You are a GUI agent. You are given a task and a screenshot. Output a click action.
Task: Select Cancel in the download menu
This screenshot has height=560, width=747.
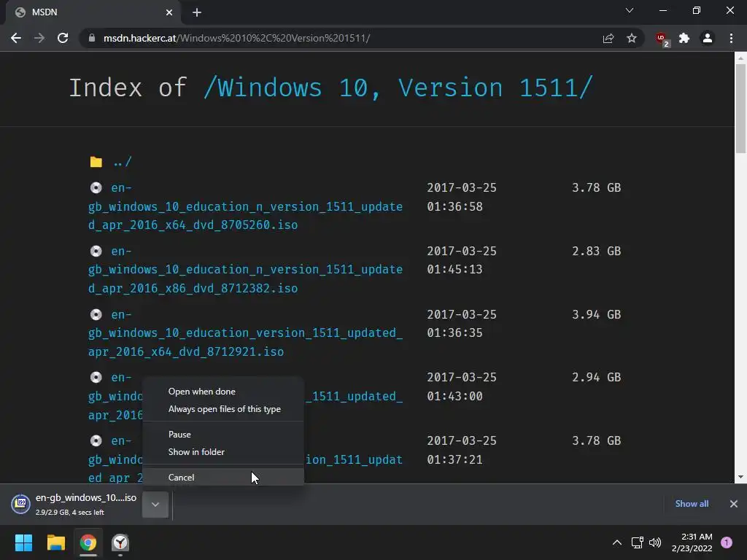(223, 477)
